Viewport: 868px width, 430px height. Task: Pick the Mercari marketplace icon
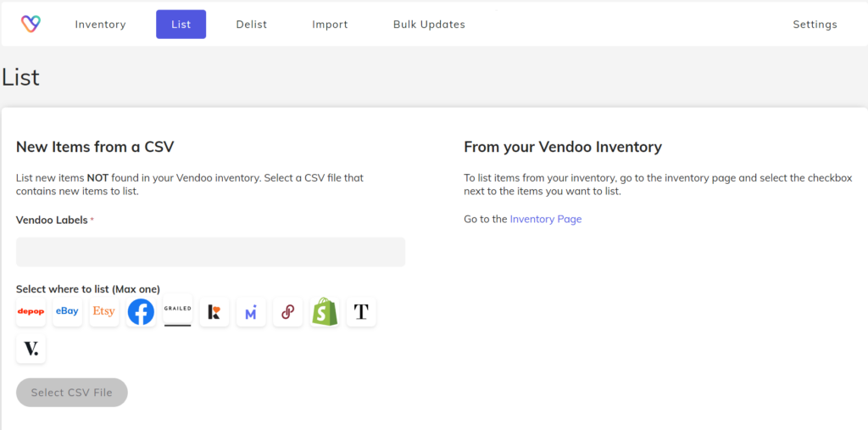click(251, 312)
